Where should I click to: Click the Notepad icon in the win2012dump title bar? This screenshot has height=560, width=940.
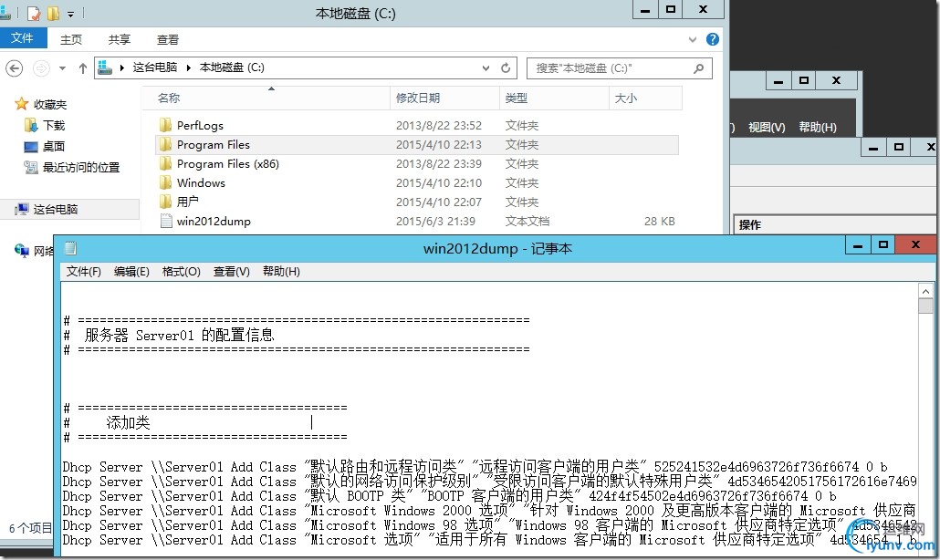[71, 248]
